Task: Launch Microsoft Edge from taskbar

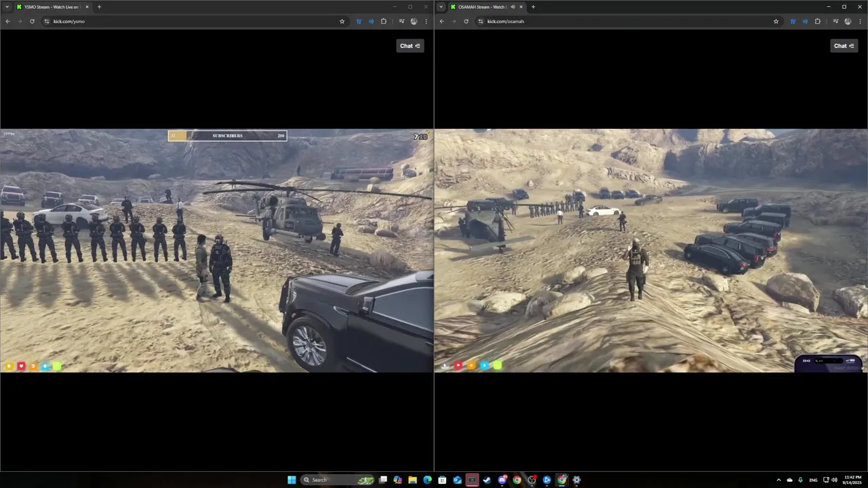Action: (427, 480)
